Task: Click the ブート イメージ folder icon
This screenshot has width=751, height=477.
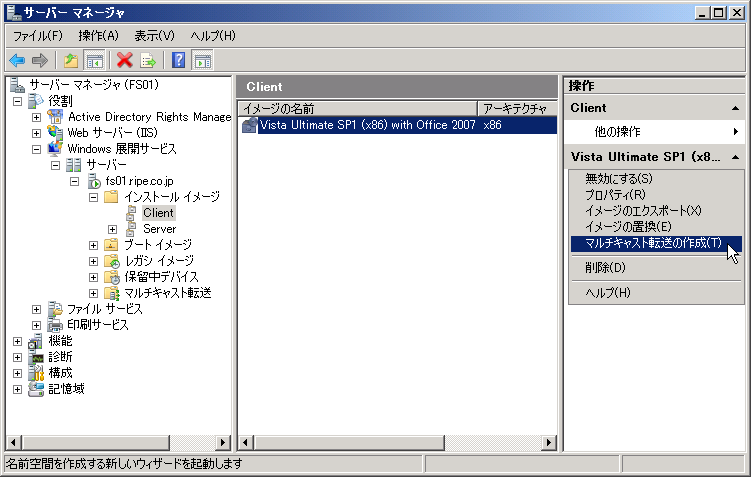Action: tap(111, 245)
